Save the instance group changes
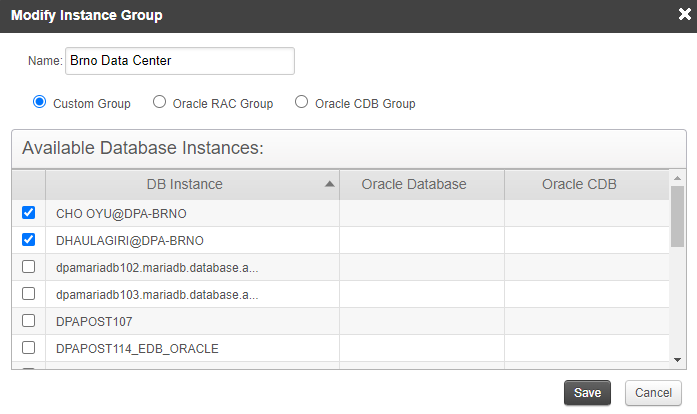The width and height of the screenshot is (697, 414). tap(587, 393)
